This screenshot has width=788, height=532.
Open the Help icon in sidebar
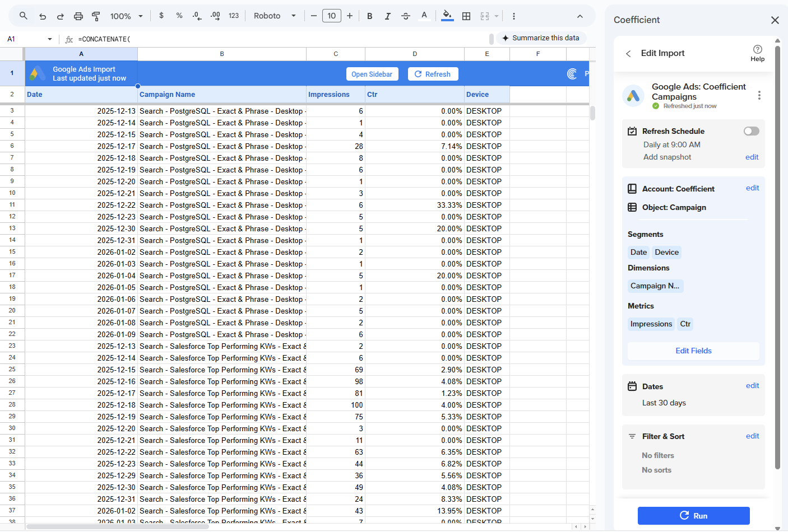tap(757, 53)
